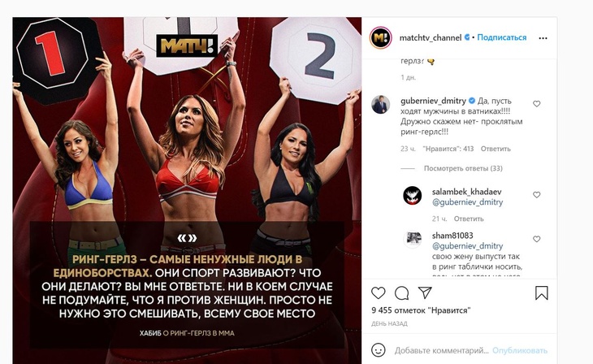This screenshot has height=364, width=593.
Task: Like the sham81083 reply
Action: click(x=537, y=239)
